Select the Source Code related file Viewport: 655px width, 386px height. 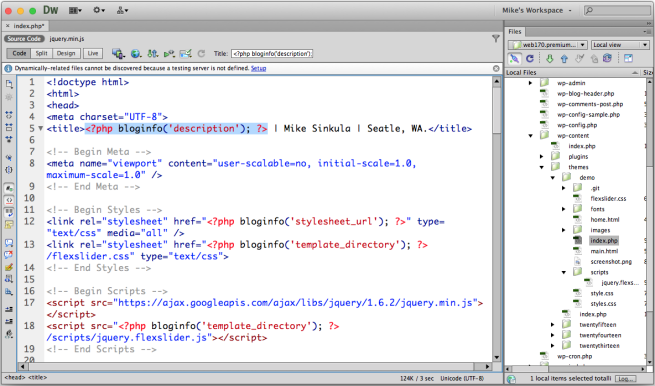24,39
